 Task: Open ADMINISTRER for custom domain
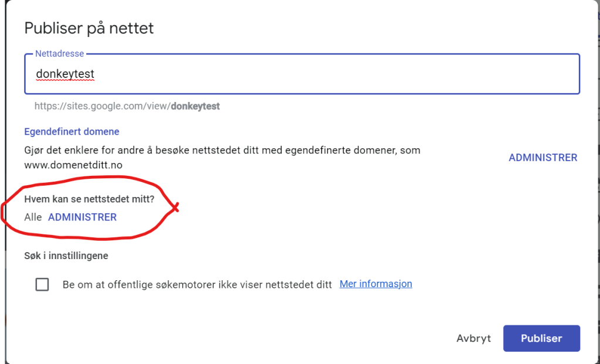[543, 158]
